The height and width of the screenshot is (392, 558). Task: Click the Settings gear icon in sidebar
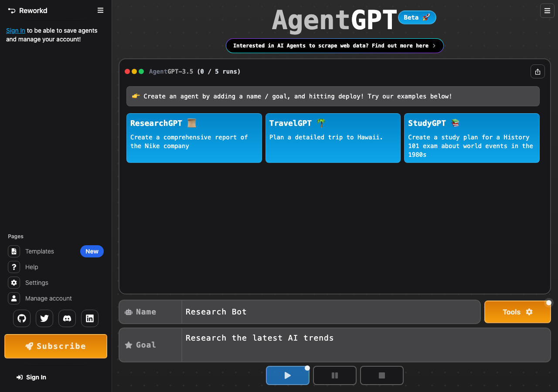coord(14,283)
